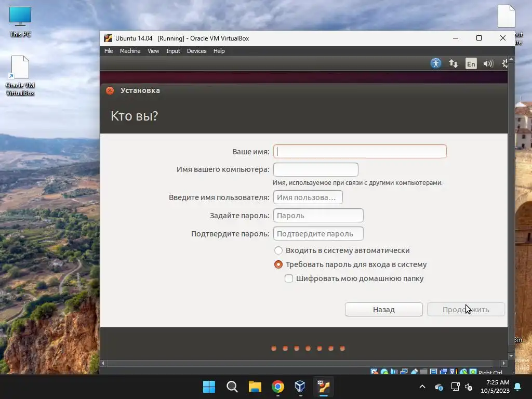Click the hard disk activity status icon
Image resolution: width=532 pixels, height=399 pixels.
click(x=374, y=372)
